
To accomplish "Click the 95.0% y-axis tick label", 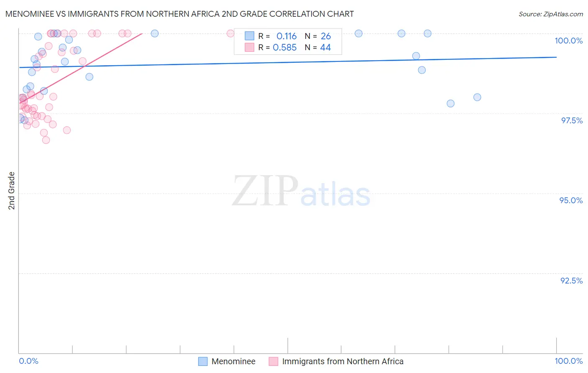I will [x=571, y=200].
